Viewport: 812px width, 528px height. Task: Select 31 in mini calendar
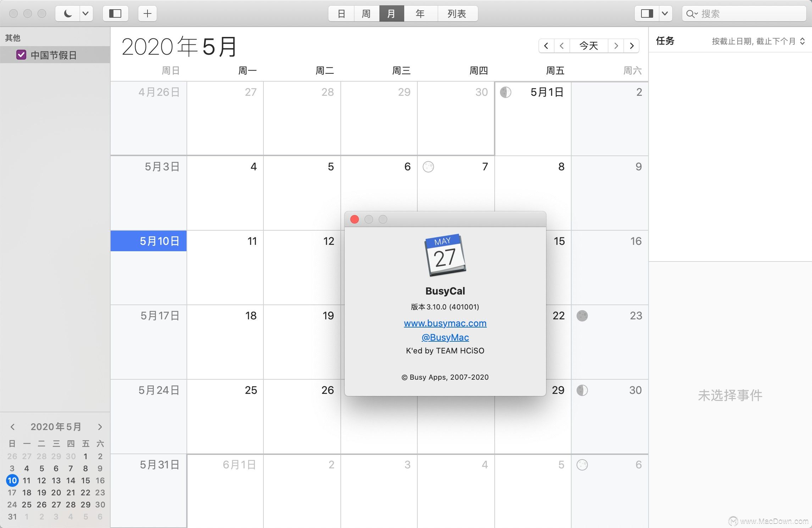tap(12, 517)
